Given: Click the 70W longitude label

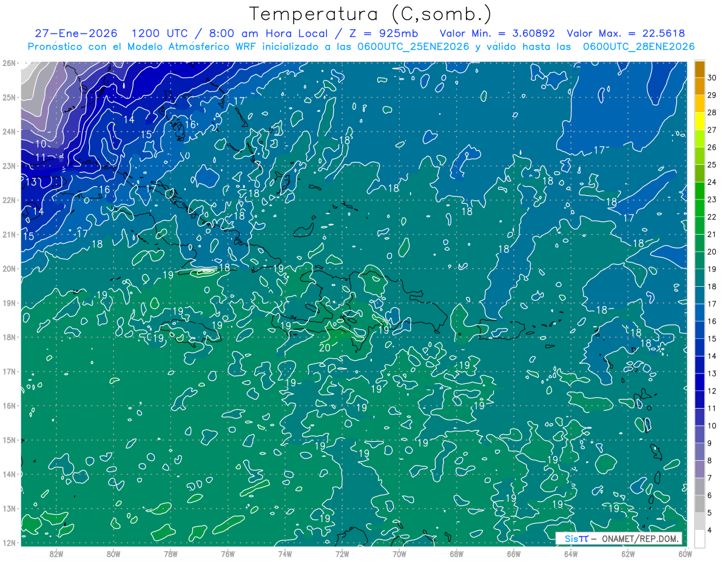Looking at the screenshot, I should pos(399,553).
